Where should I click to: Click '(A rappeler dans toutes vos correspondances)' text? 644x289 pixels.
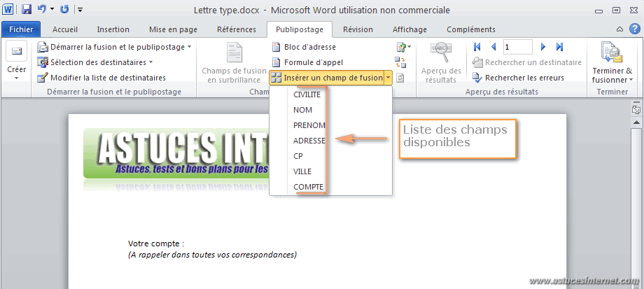212,255
